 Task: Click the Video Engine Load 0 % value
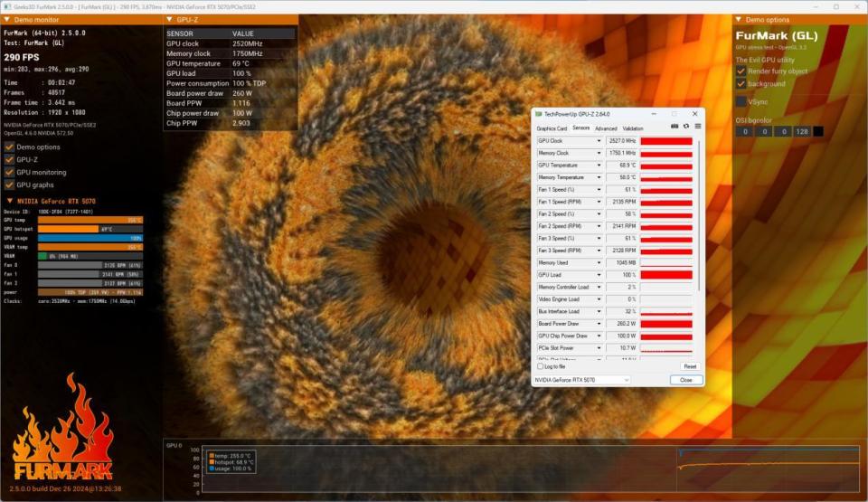(x=622, y=299)
